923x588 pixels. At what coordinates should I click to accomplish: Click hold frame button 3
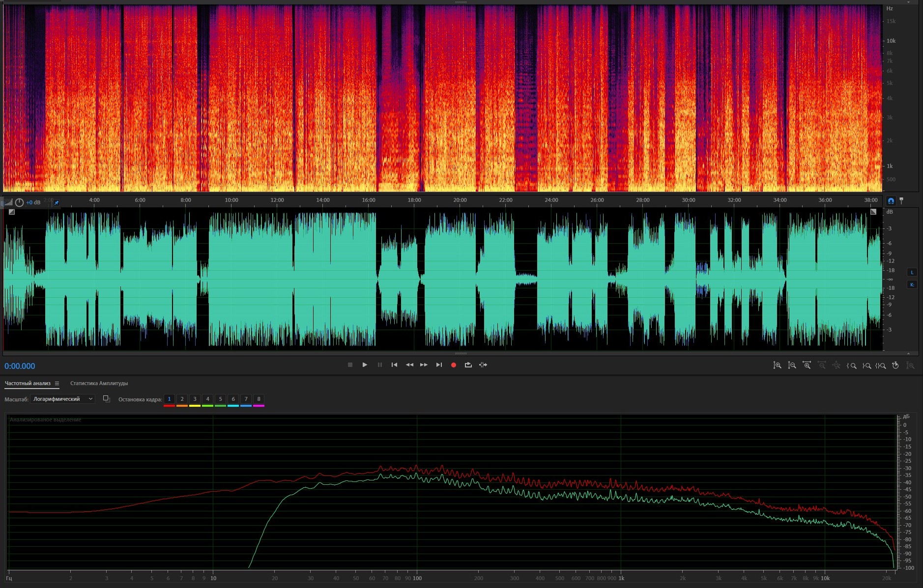pyautogui.click(x=195, y=399)
